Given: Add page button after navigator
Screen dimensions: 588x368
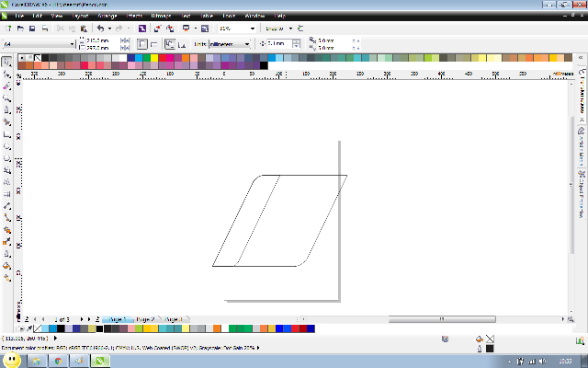Looking at the screenshot, I should (x=97, y=319).
